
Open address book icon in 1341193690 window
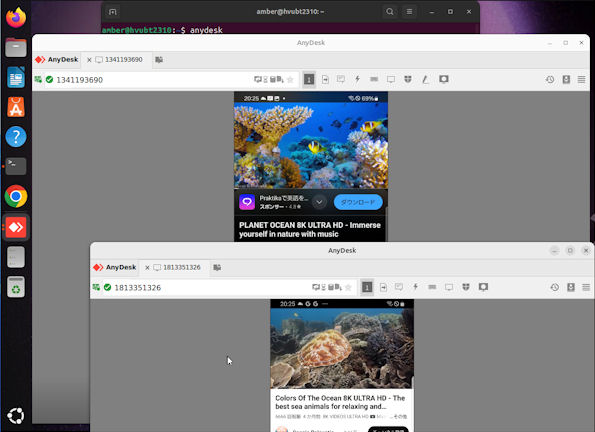point(566,79)
